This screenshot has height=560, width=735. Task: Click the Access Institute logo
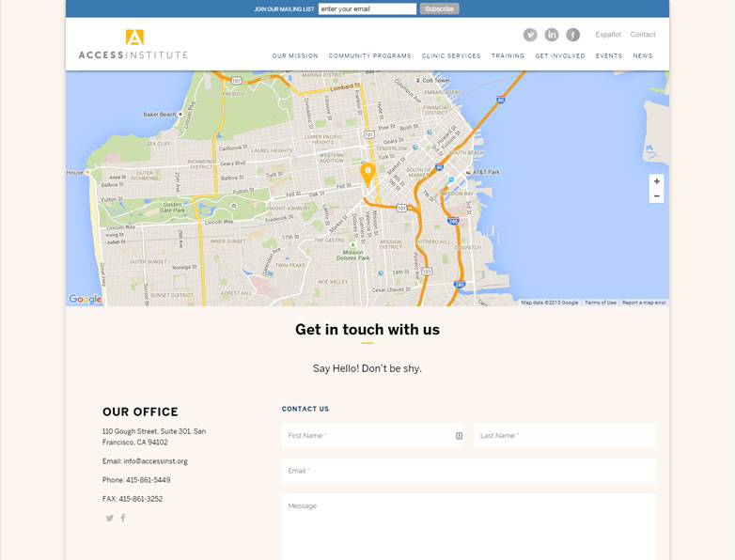coord(133,45)
